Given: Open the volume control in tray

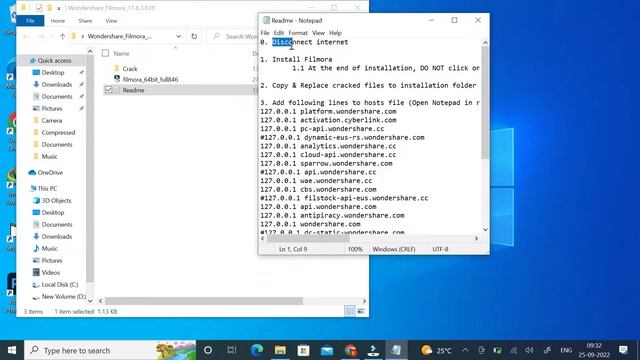Looking at the screenshot, I should coord(529,350).
